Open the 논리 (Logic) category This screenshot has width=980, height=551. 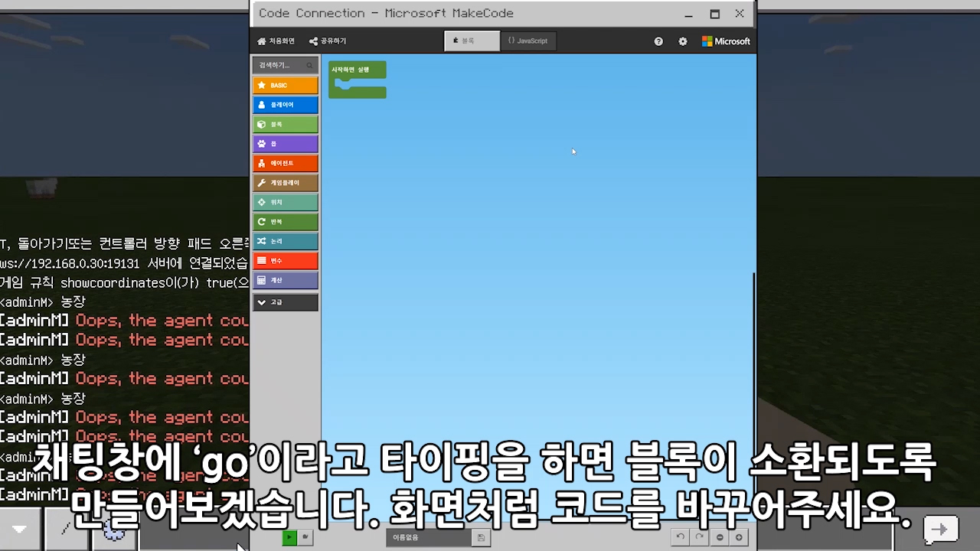click(x=285, y=241)
